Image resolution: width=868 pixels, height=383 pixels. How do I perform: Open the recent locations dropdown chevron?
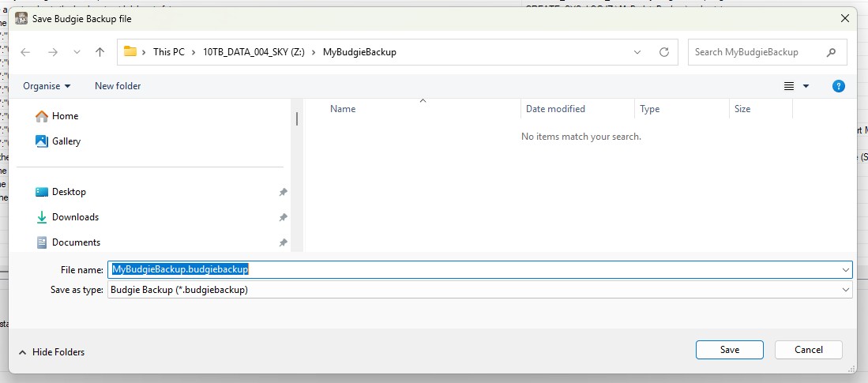point(77,52)
